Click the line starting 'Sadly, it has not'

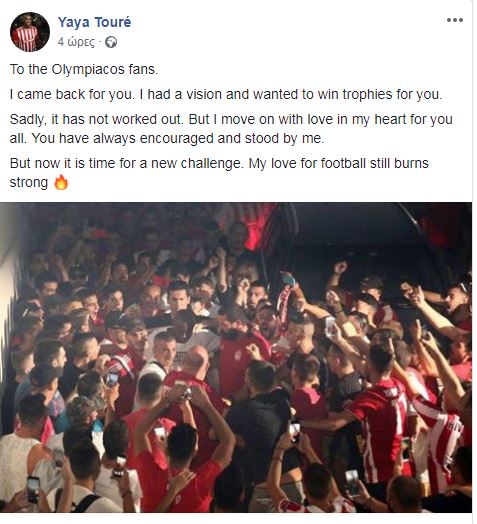pos(231,119)
